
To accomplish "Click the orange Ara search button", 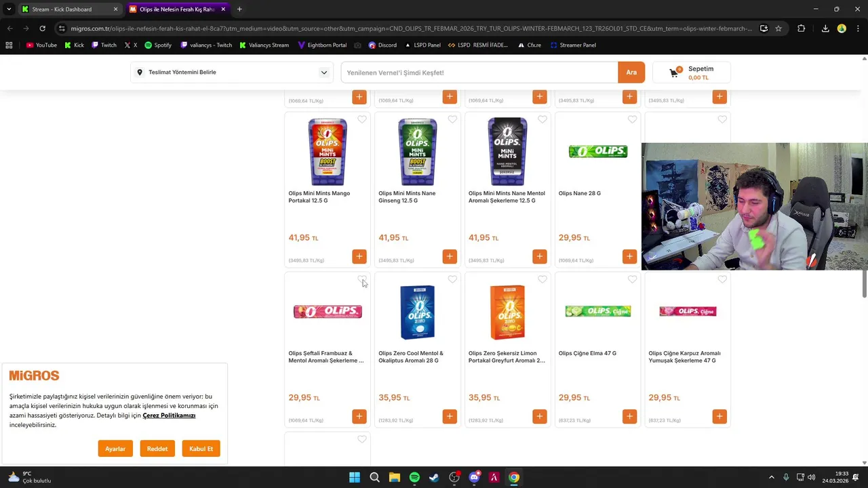I will tap(631, 73).
